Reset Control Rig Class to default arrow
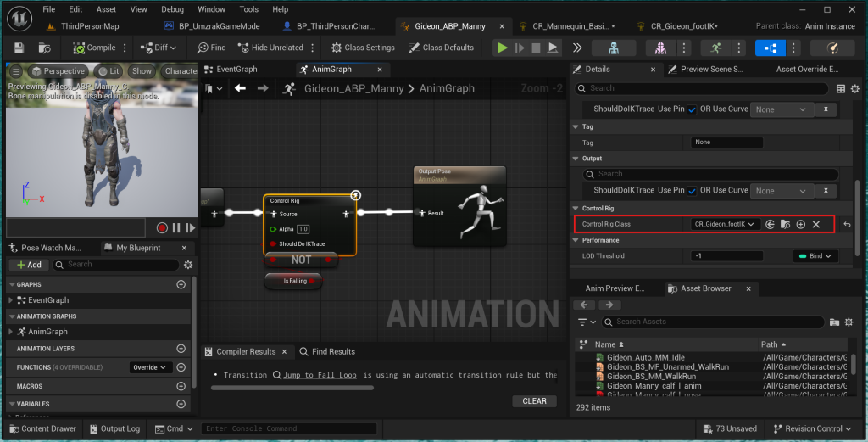The height and width of the screenshot is (442, 868). pos(847,224)
